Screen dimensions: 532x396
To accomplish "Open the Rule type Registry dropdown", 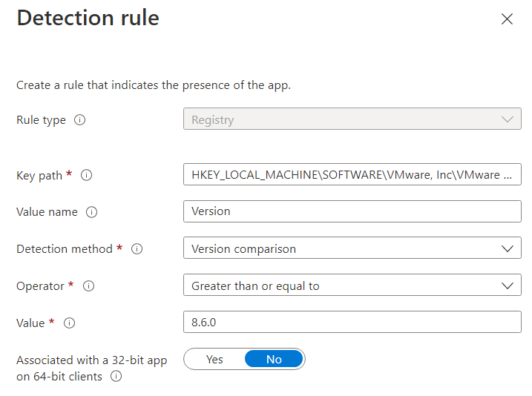I will (x=352, y=119).
